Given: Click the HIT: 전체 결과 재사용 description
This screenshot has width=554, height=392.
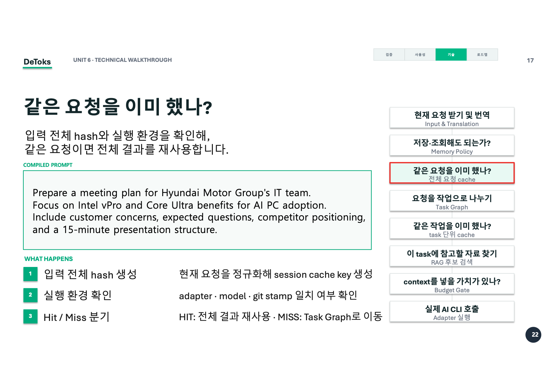Looking at the screenshot, I should [x=281, y=317].
